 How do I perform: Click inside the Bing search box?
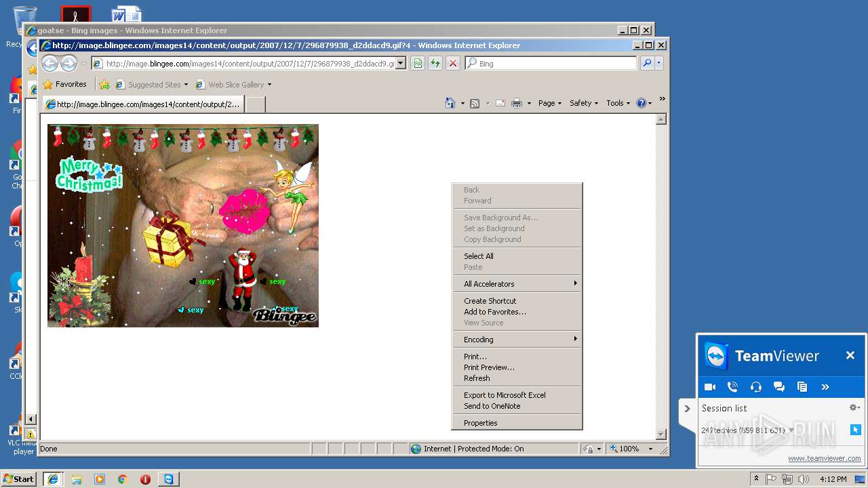pyautogui.click(x=556, y=63)
